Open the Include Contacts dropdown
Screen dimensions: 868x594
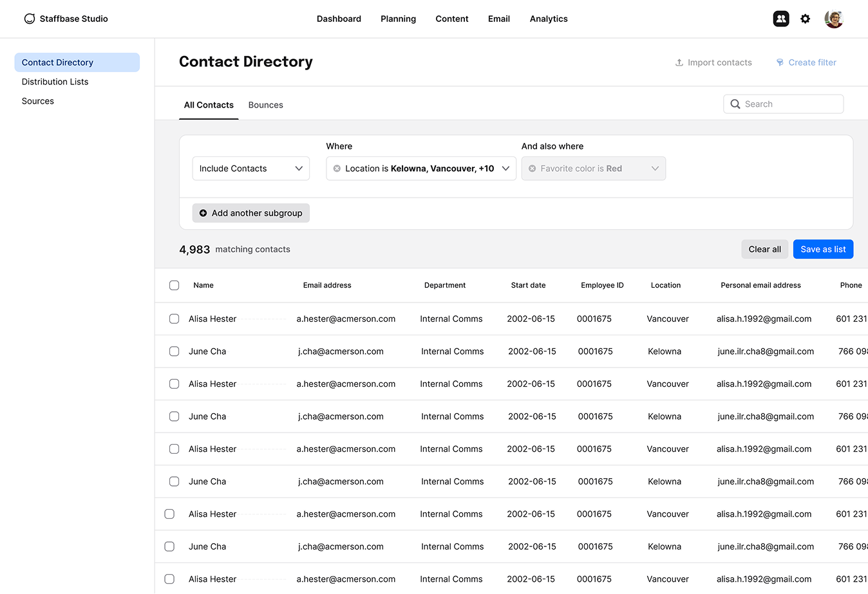click(251, 169)
